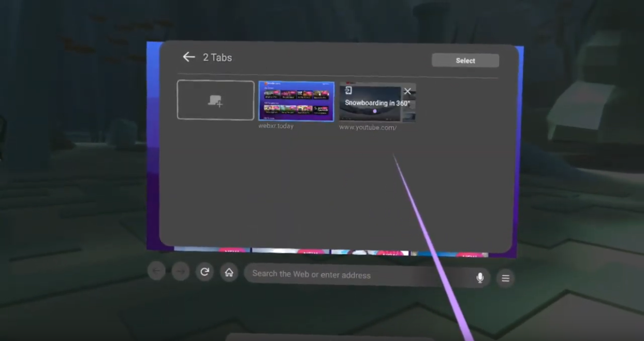
Task: Close the Snowboarding in 360° tab
Action: (x=407, y=91)
